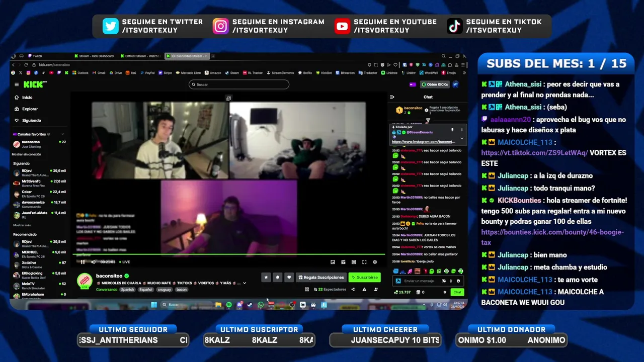Switch to Diffrent Stream browser tab
The width and height of the screenshot is (644, 362).
(140, 56)
